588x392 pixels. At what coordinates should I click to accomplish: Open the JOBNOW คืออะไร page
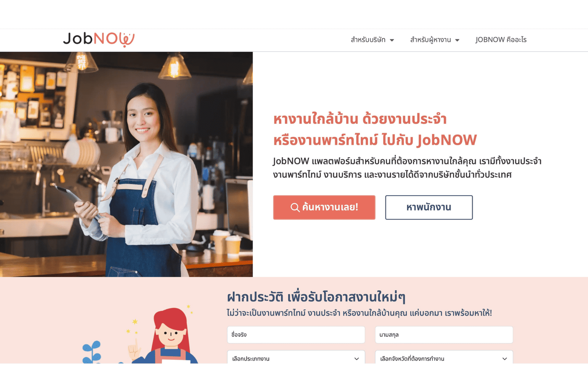tap(501, 40)
